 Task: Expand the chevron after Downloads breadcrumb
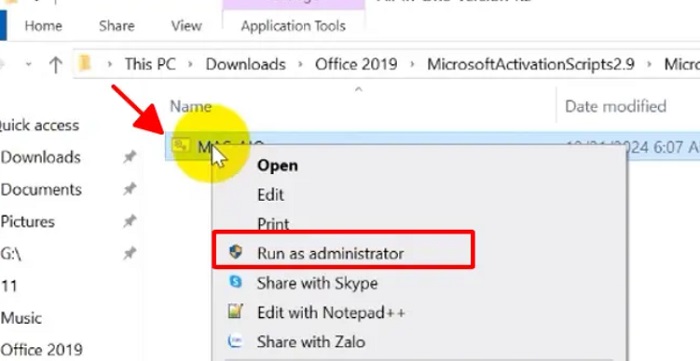tap(300, 65)
